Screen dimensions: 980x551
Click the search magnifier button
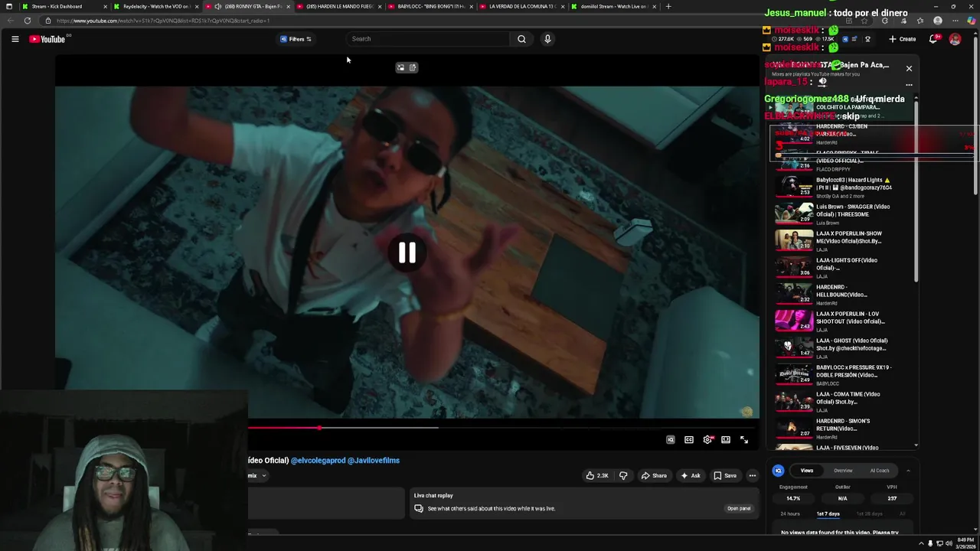point(521,39)
